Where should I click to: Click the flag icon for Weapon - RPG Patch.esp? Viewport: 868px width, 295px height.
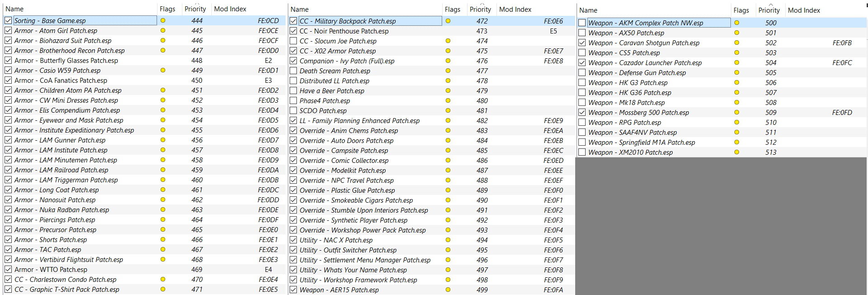click(737, 122)
